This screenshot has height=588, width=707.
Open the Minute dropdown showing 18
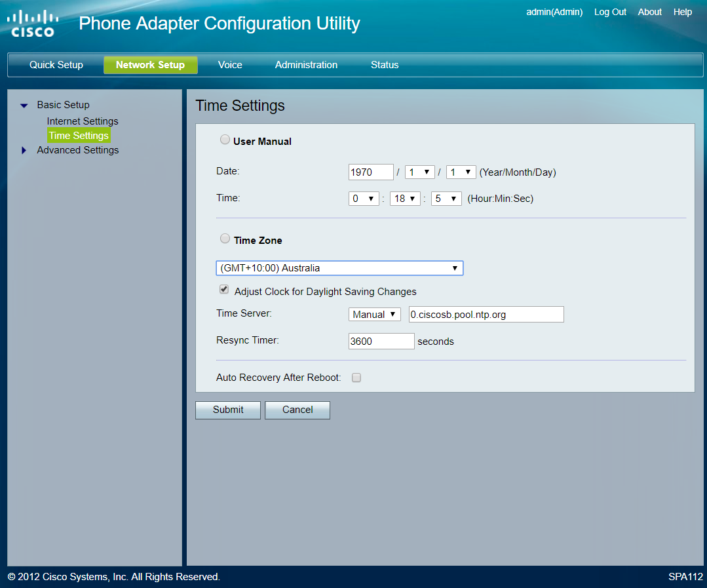(x=405, y=199)
